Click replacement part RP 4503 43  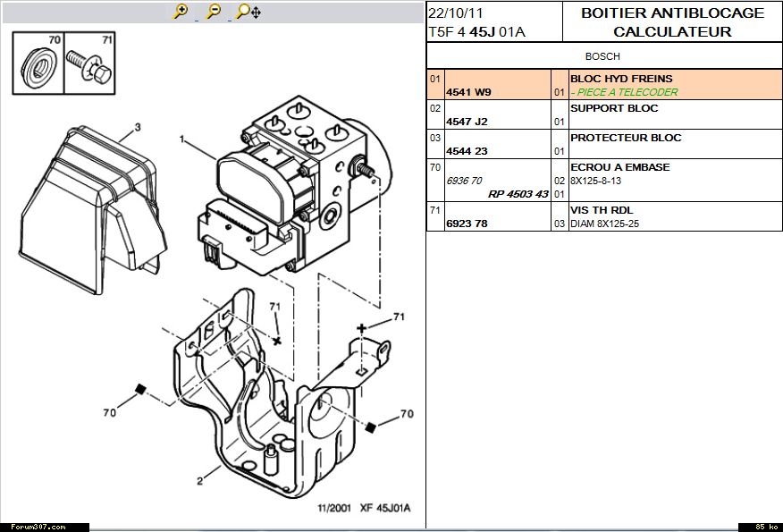coord(518,194)
